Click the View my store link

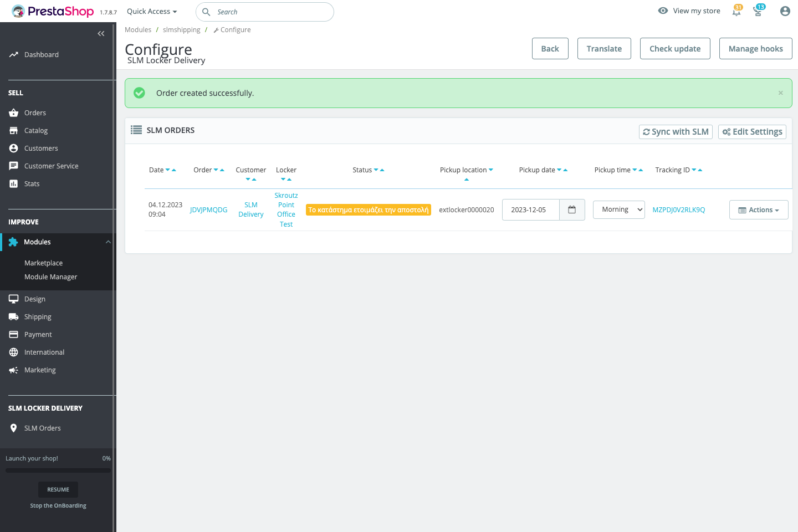[x=697, y=11]
